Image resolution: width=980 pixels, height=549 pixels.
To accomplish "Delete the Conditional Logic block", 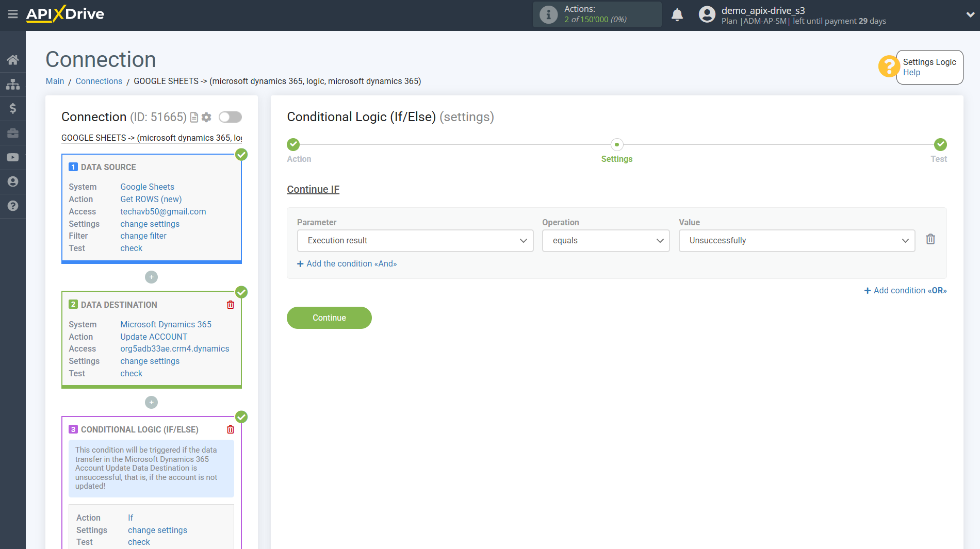I will point(231,429).
